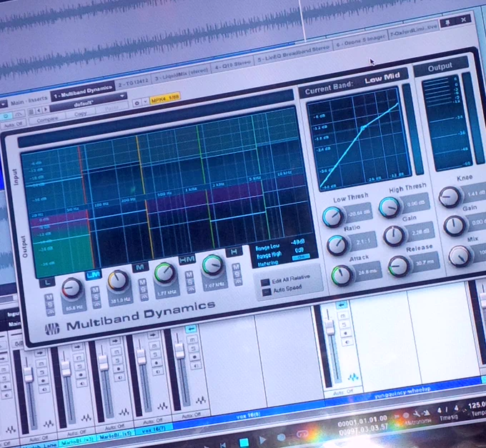This screenshot has height=448, width=486.
Task: Click the metronome icon in the transport bar
Action: tap(426, 413)
